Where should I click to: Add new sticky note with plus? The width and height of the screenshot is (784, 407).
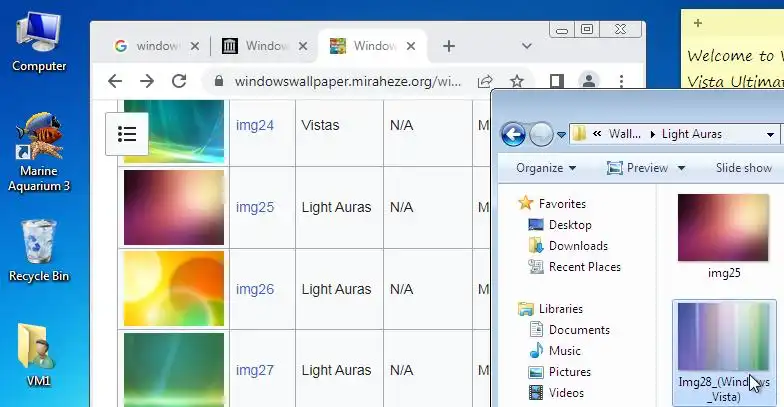pos(698,22)
